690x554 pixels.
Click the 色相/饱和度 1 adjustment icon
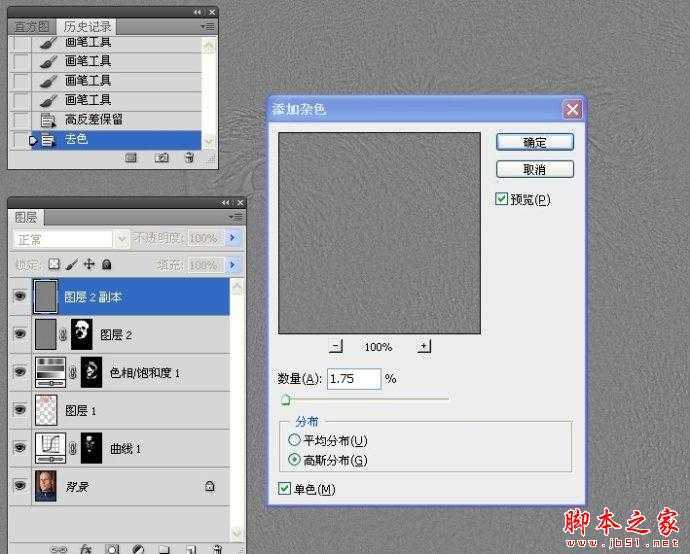click(50, 372)
